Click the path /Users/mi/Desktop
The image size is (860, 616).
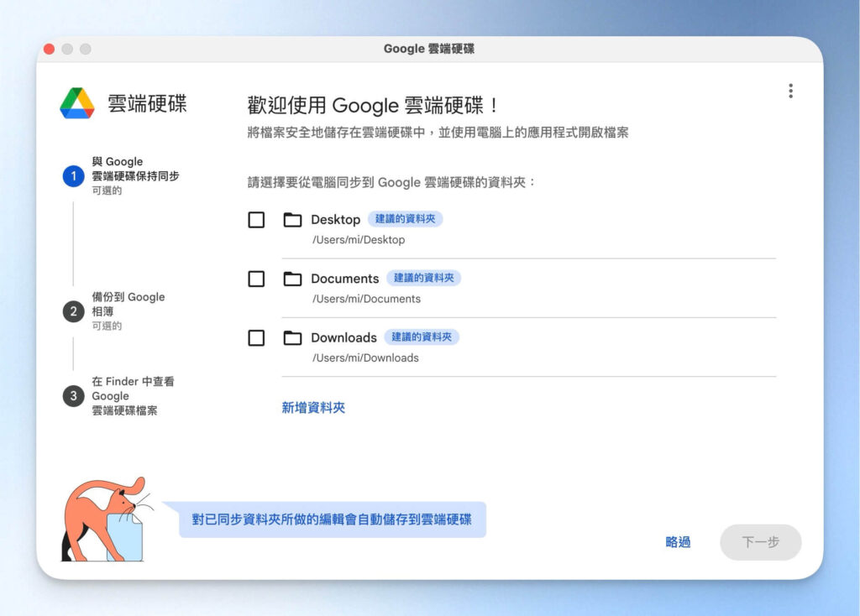(359, 240)
